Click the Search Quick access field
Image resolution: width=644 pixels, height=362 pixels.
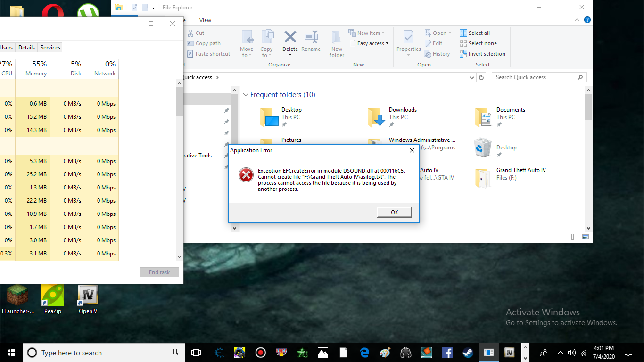click(x=539, y=77)
